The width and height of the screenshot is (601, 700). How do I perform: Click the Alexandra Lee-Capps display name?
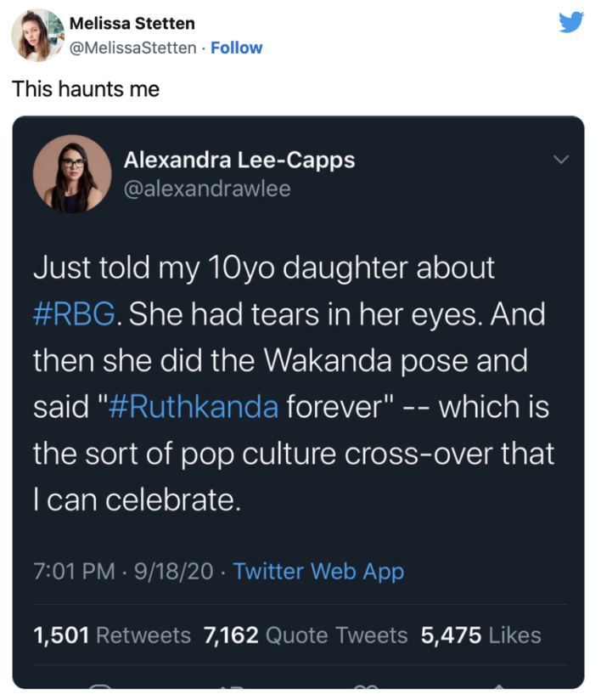[x=240, y=160]
